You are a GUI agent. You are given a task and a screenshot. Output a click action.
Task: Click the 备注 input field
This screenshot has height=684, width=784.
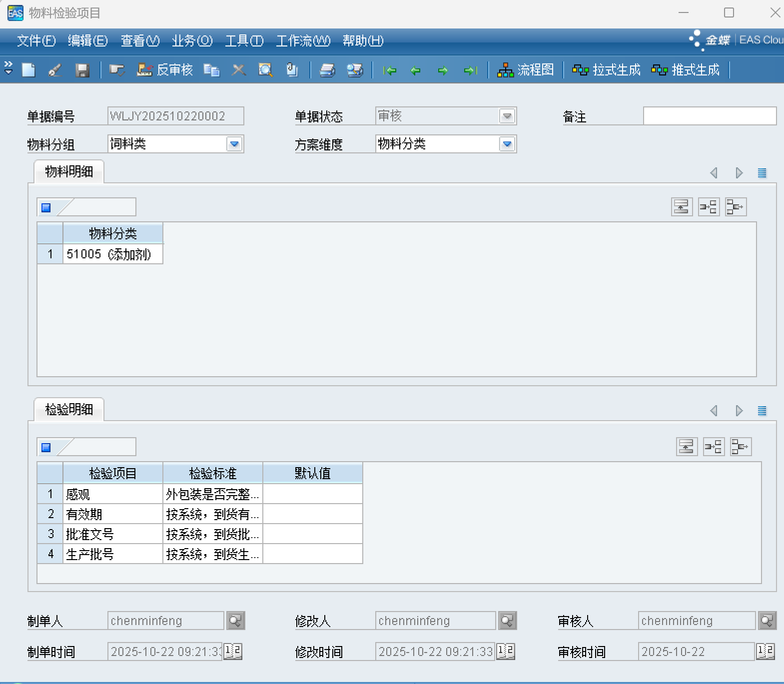(x=710, y=116)
